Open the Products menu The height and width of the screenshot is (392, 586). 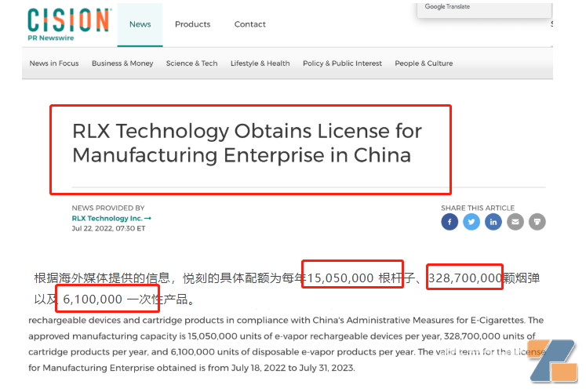[193, 24]
